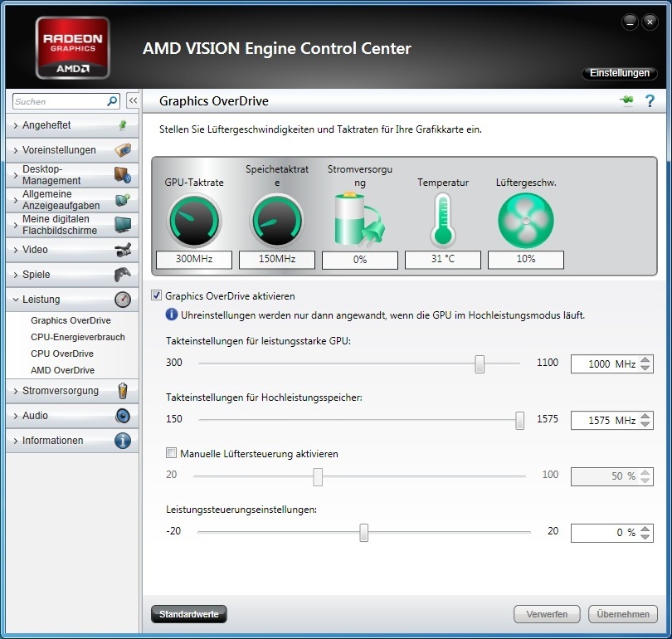672x639 pixels.
Task: Click the blue info icon before Uhreinstellungen
Action: pyautogui.click(x=172, y=315)
